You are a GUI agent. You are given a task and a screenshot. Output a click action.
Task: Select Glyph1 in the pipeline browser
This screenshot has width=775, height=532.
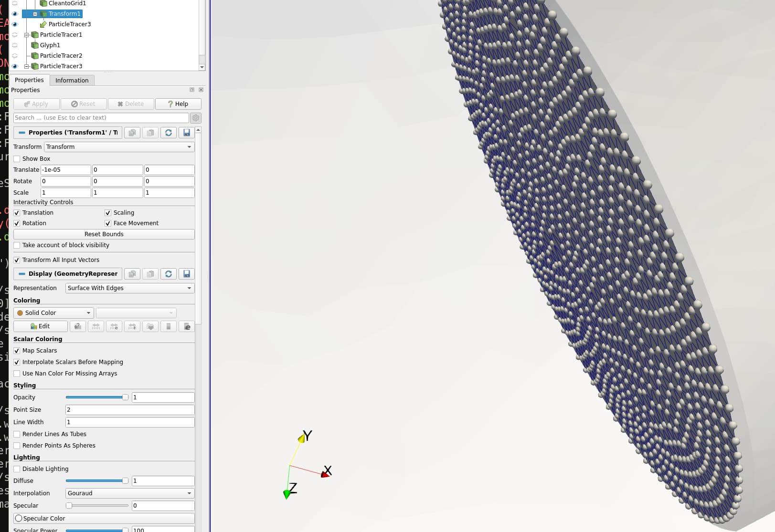click(50, 45)
